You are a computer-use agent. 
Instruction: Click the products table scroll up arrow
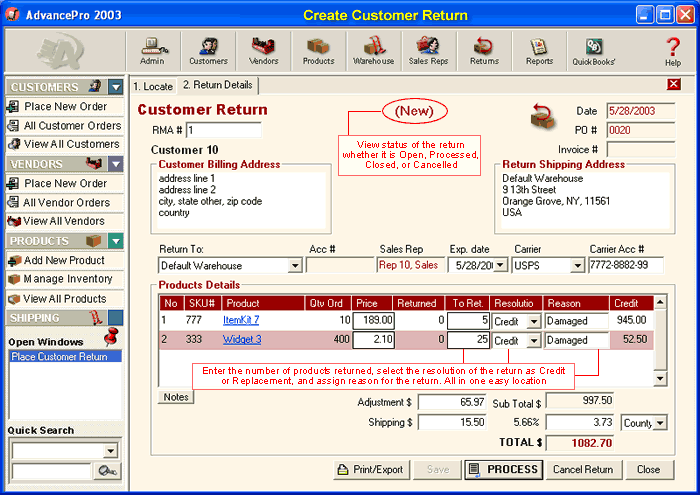pyautogui.click(x=660, y=302)
